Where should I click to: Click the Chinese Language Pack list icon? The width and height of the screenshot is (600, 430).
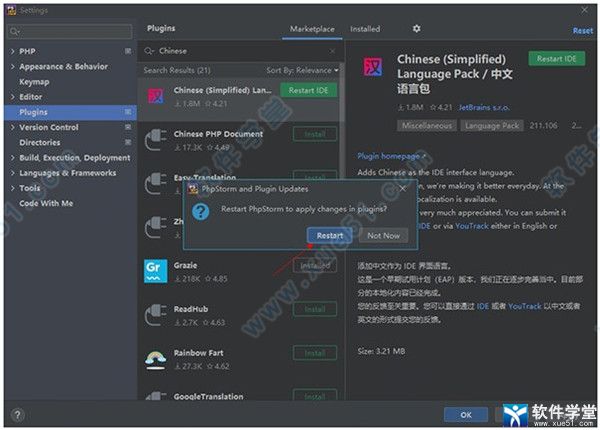pyautogui.click(x=156, y=96)
